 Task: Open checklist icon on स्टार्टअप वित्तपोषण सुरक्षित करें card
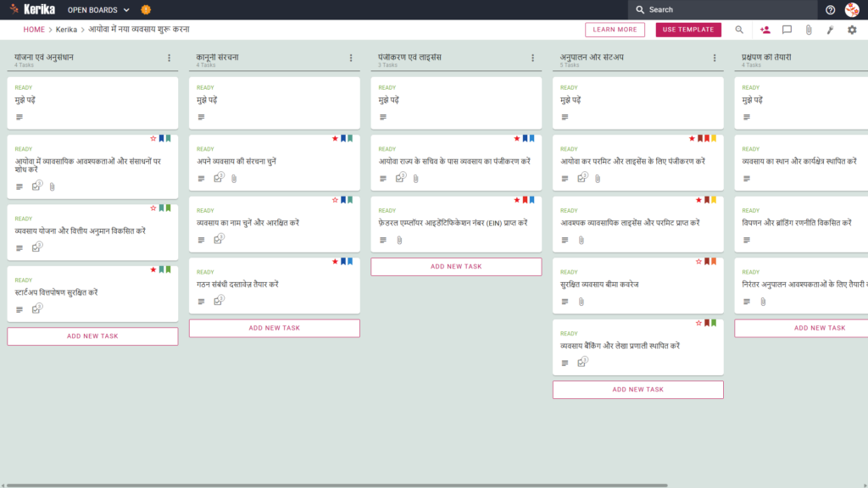(36, 308)
